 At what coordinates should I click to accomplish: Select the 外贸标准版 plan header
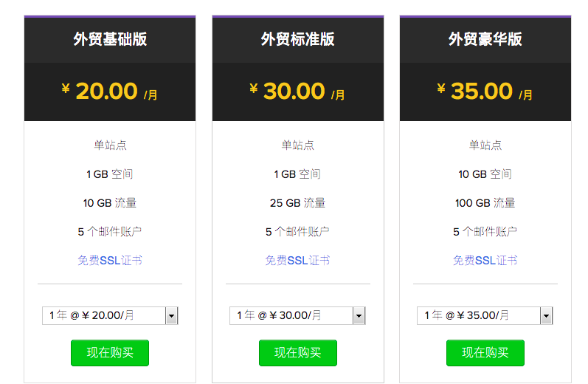coord(298,39)
